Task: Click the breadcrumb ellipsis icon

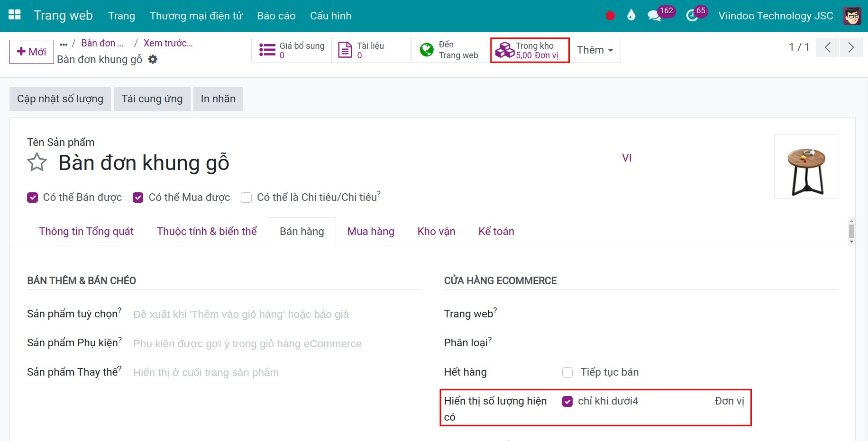Action: point(64,44)
